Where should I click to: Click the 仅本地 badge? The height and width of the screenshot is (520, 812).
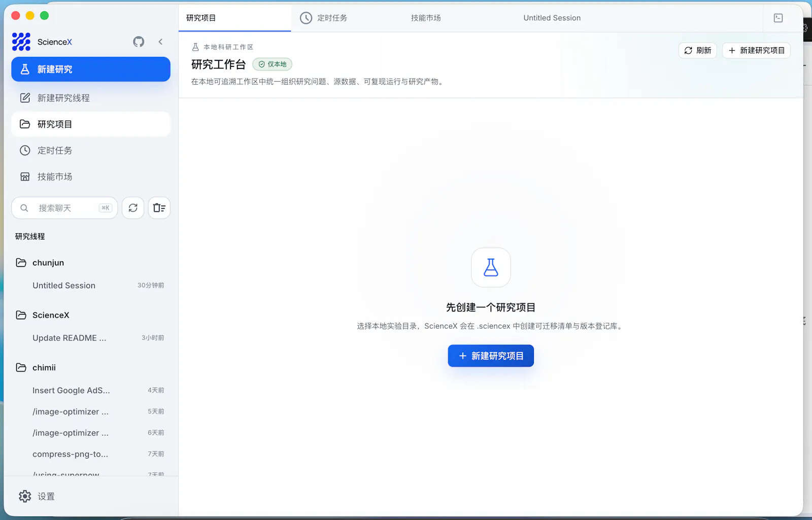click(x=273, y=64)
